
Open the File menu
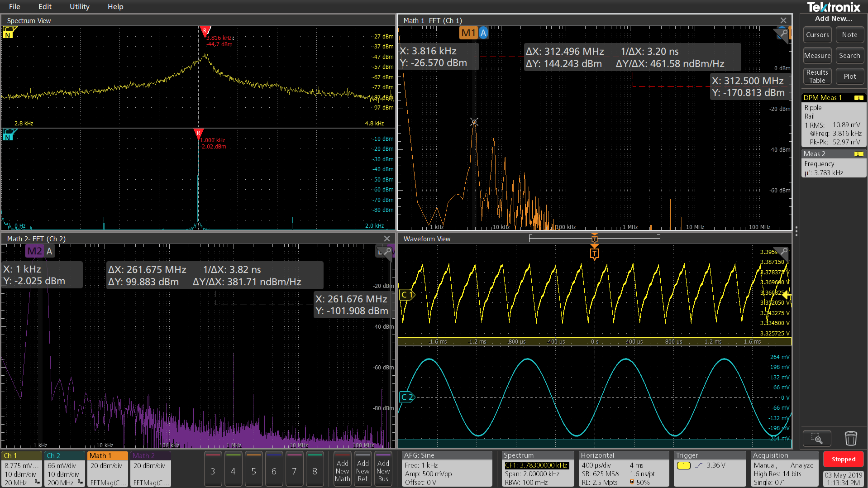pos(14,6)
